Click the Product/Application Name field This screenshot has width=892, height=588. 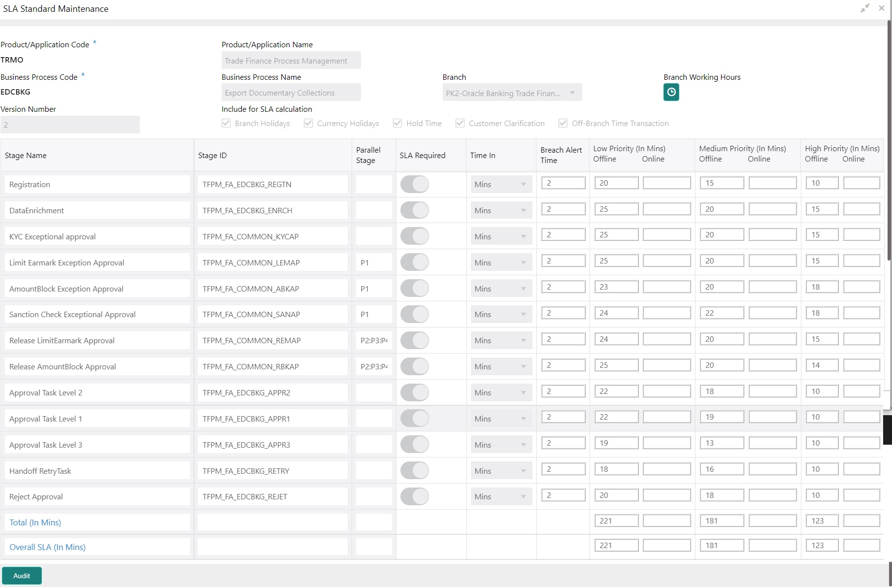click(x=291, y=61)
